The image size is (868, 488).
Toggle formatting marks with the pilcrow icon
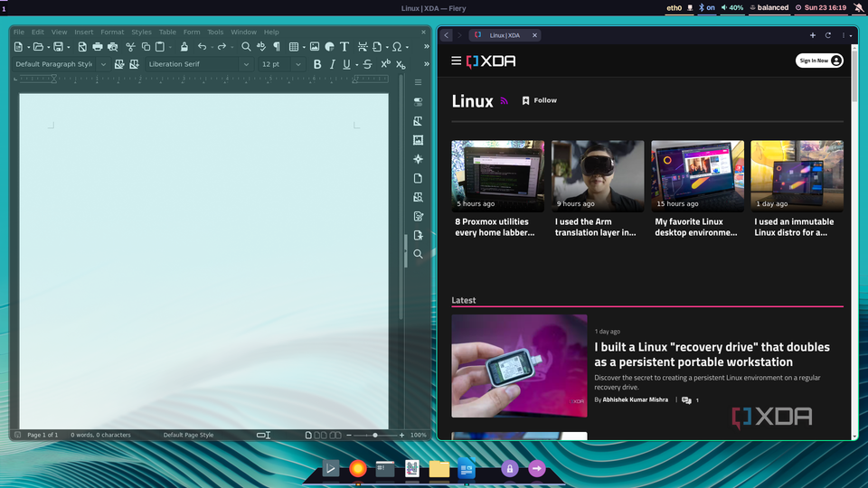pyautogui.click(x=277, y=47)
